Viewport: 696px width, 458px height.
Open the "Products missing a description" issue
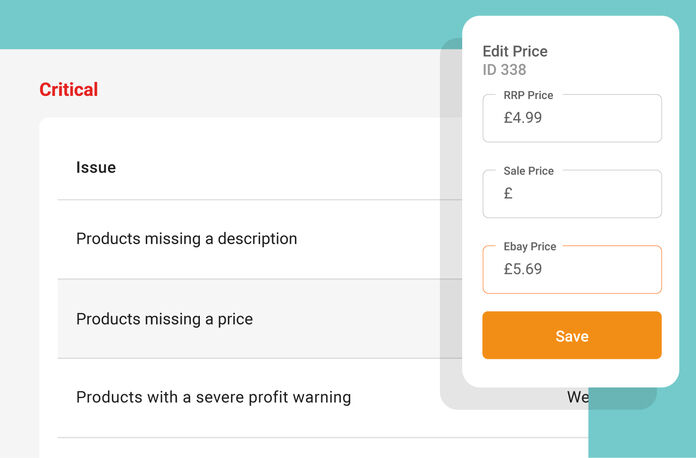pos(186,239)
